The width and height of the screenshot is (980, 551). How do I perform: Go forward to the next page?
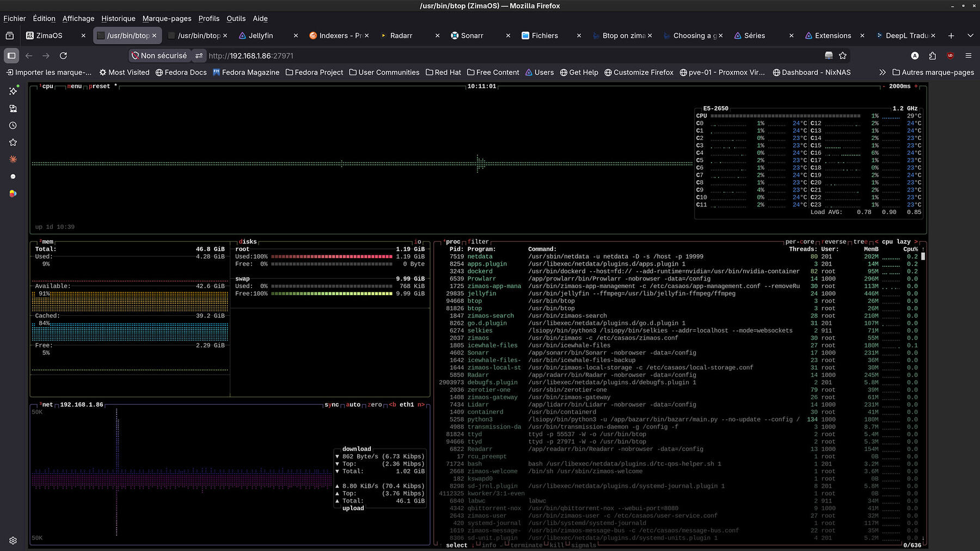pos(46,56)
